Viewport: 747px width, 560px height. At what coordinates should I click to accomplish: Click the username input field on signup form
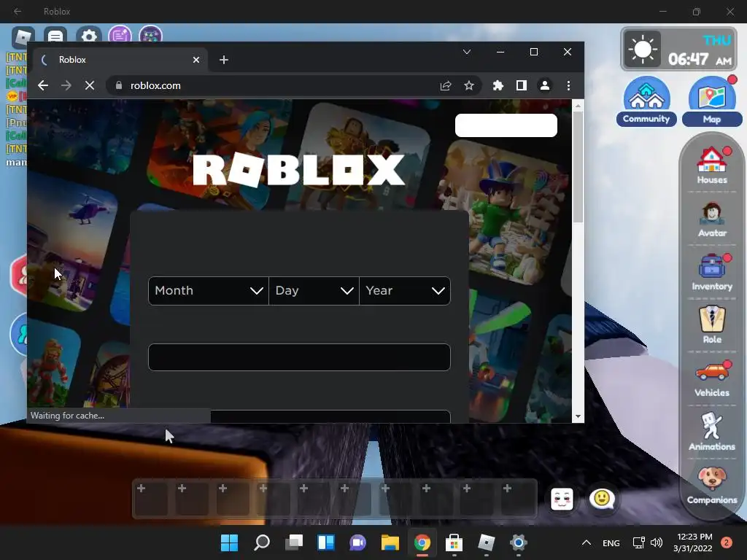299,357
